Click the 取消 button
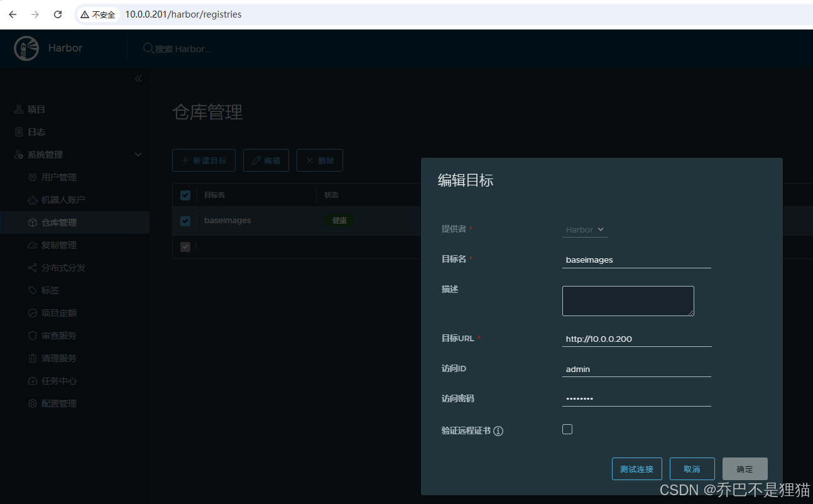 692,469
